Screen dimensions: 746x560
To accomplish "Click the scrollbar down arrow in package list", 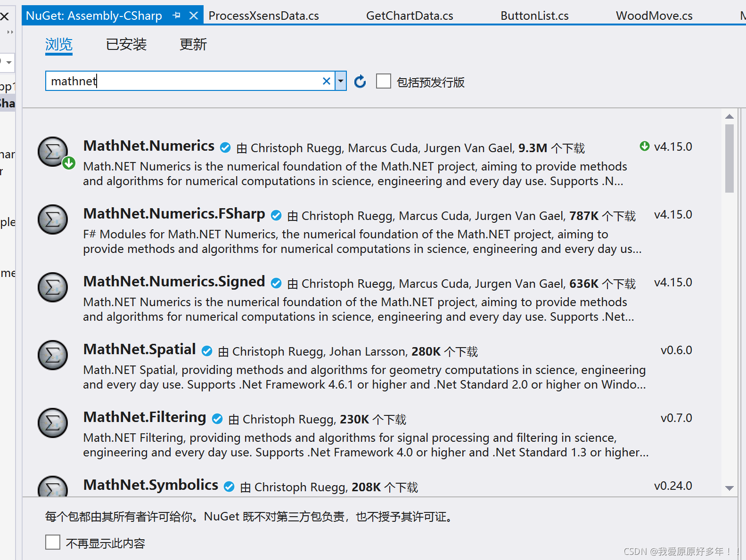I will tap(730, 488).
